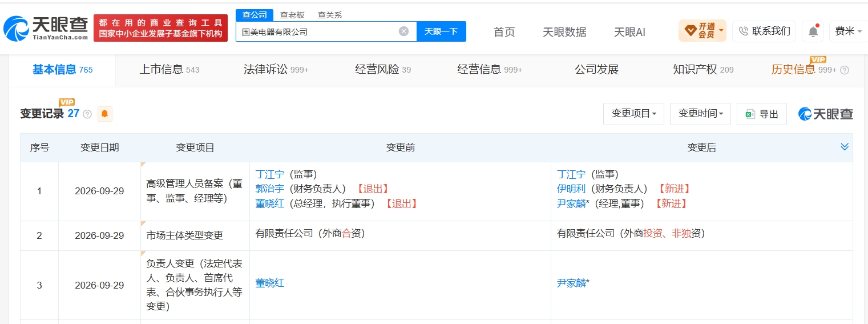Click 高级管理人员备案 cell in row 1
The image size is (868, 324).
pyautogui.click(x=195, y=191)
